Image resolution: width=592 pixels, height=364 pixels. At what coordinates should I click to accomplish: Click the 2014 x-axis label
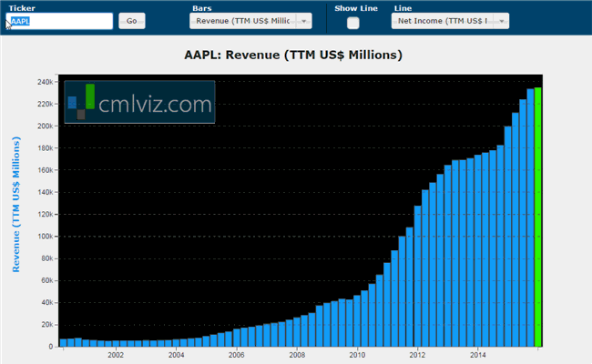coord(478,355)
